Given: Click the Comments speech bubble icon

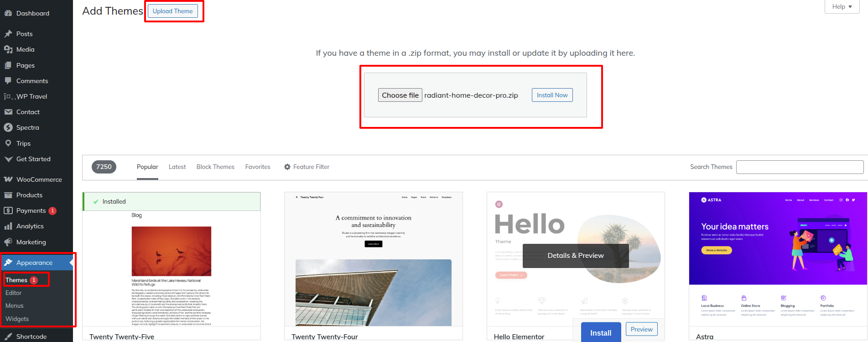Looking at the screenshot, I should (x=8, y=81).
